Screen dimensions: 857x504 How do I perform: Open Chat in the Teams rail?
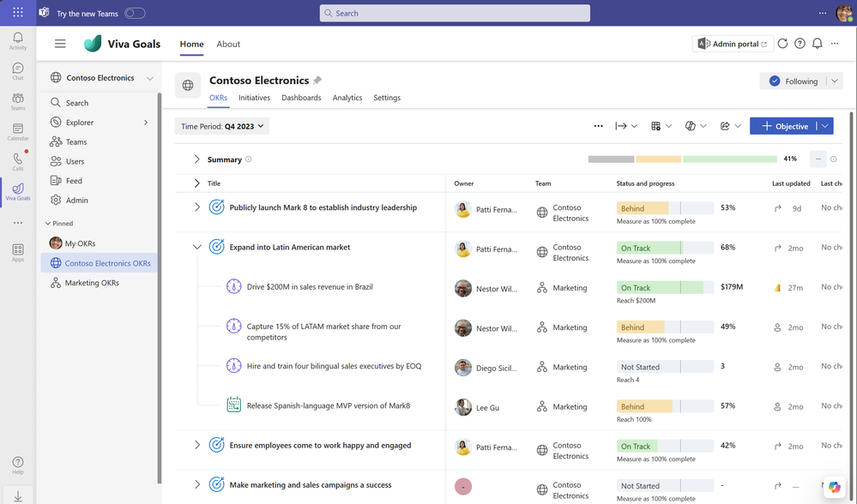17,71
